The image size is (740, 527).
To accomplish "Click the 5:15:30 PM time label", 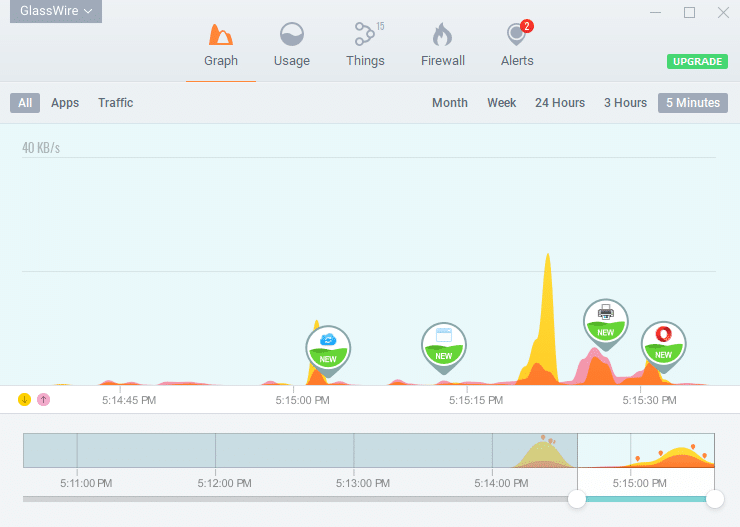I will [x=649, y=400].
